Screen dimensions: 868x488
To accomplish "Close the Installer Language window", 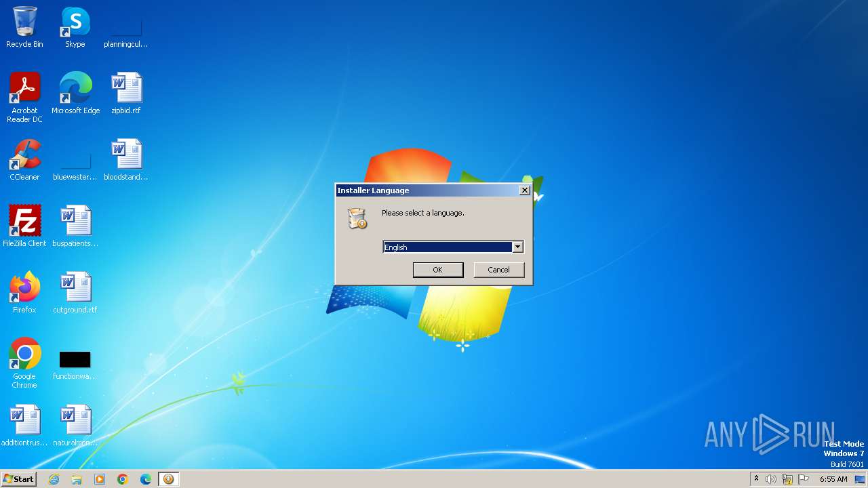I will click(524, 190).
